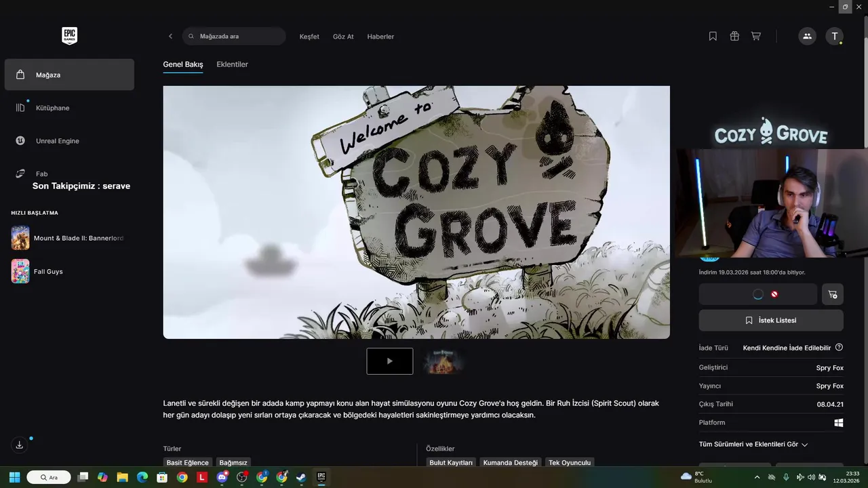Open Epic Games Launcher taskbar icon

pos(321,477)
